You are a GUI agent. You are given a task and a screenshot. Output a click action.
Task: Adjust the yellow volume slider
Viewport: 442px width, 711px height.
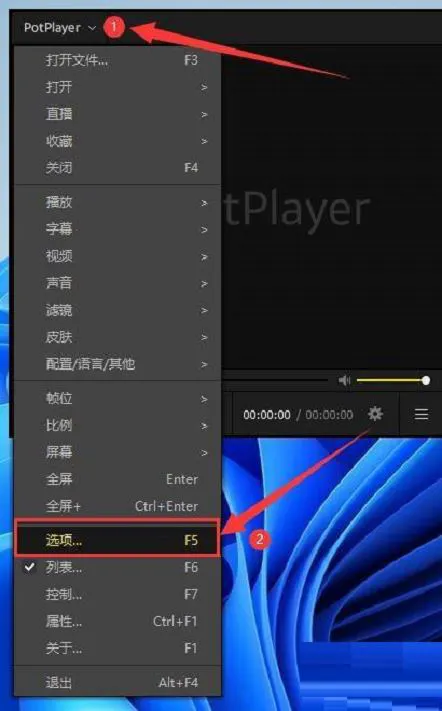tap(393, 380)
